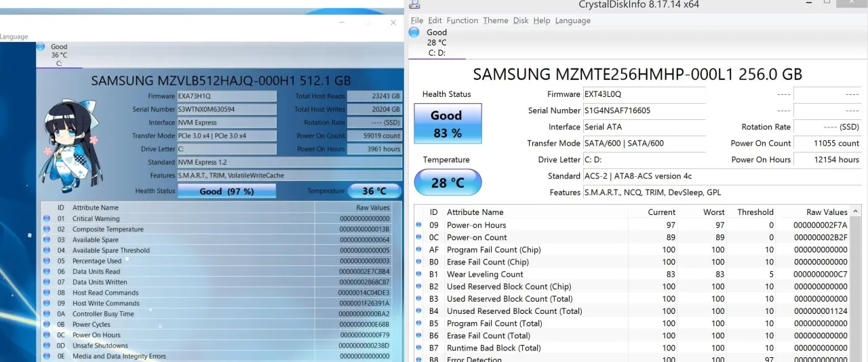Click the Power On Count value 11055 count

click(x=827, y=143)
